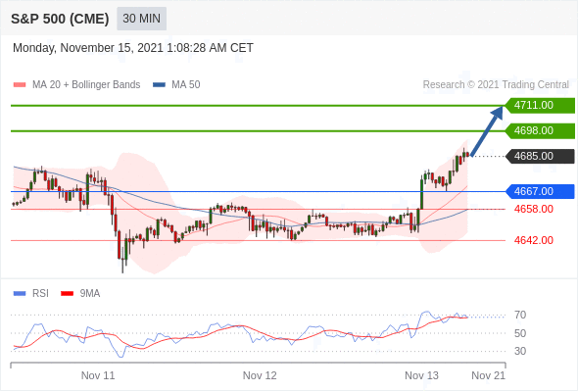Viewport: 578px width, 392px height.
Task: Click the green 4711.00 resistance tag
Action: pyautogui.click(x=540, y=106)
